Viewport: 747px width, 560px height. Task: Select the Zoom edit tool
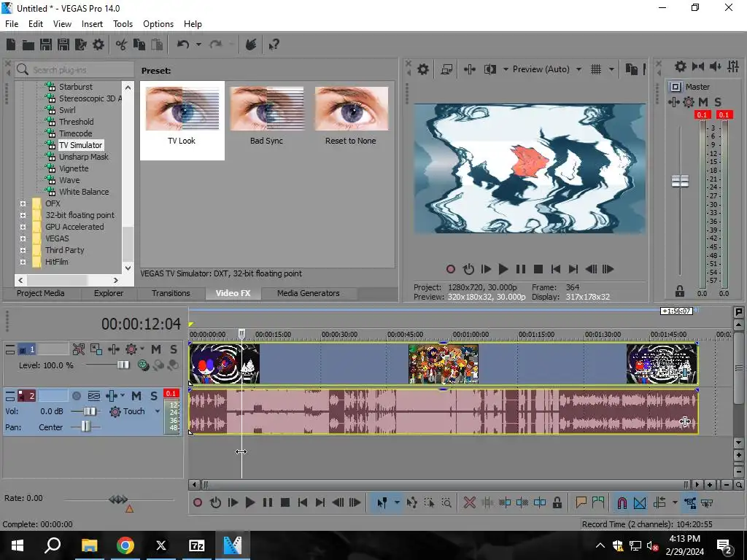point(446,502)
